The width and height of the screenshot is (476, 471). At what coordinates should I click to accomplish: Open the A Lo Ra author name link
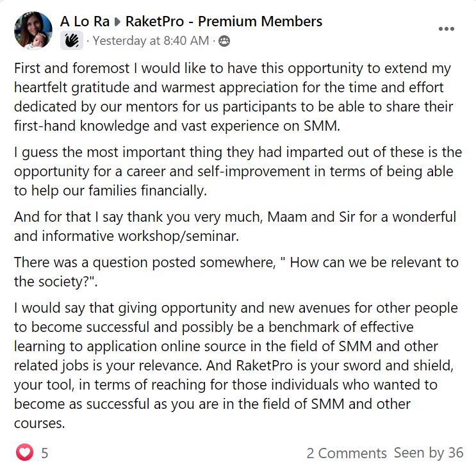[85, 22]
